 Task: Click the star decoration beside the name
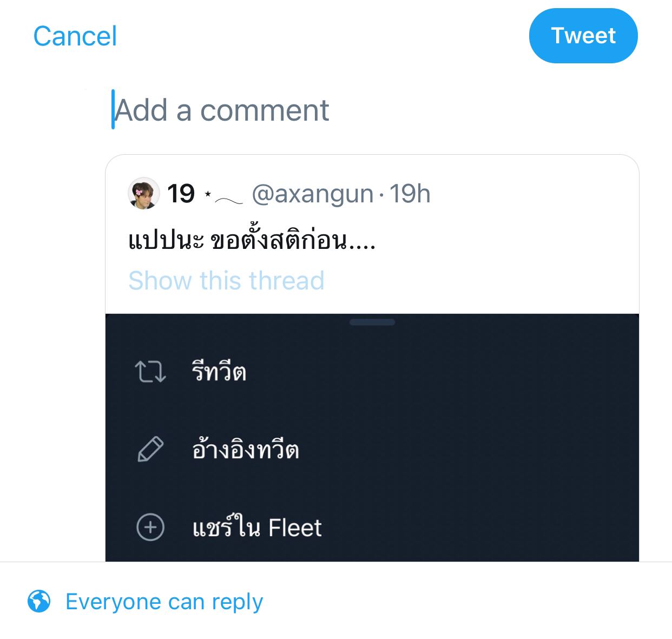[x=208, y=194]
